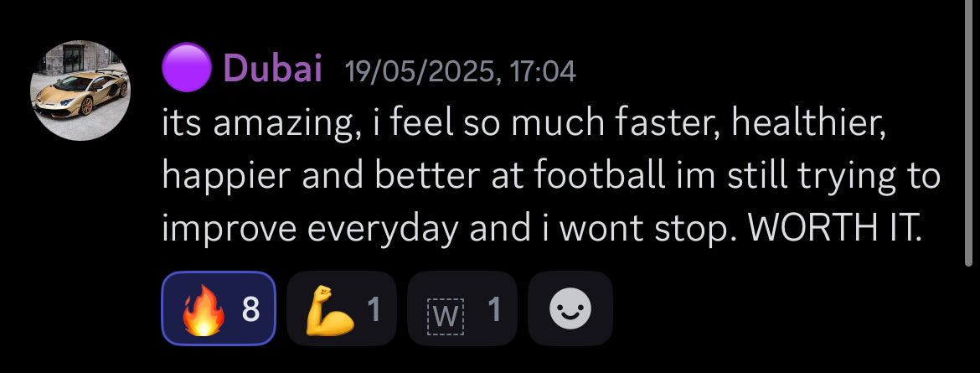Image resolution: width=980 pixels, height=373 pixels.
Task: Click the count beside the W emoji
Action: [494, 310]
